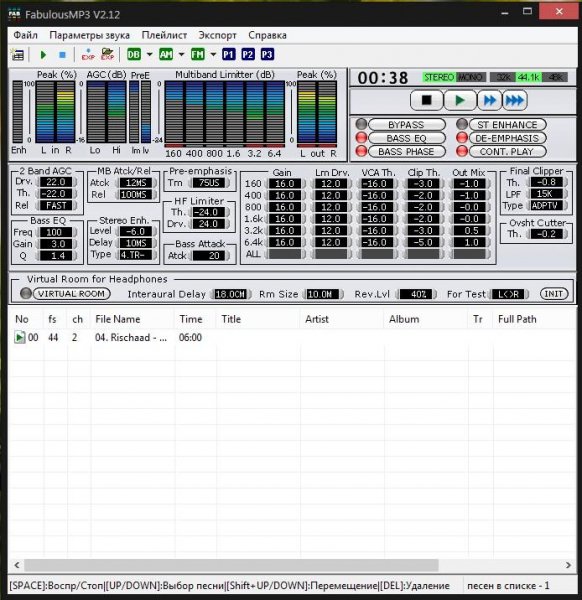Adjust the Interaural Delay 18.0CM value
Screen dimensions: 582x600
(230, 294)
